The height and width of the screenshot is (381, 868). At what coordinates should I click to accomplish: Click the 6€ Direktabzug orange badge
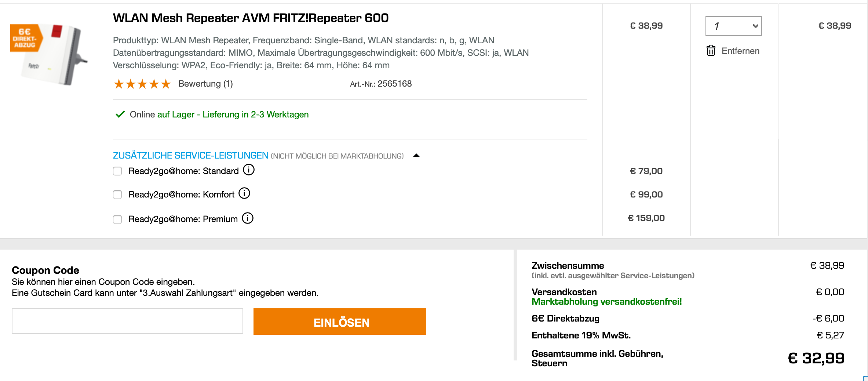(25, 38)
